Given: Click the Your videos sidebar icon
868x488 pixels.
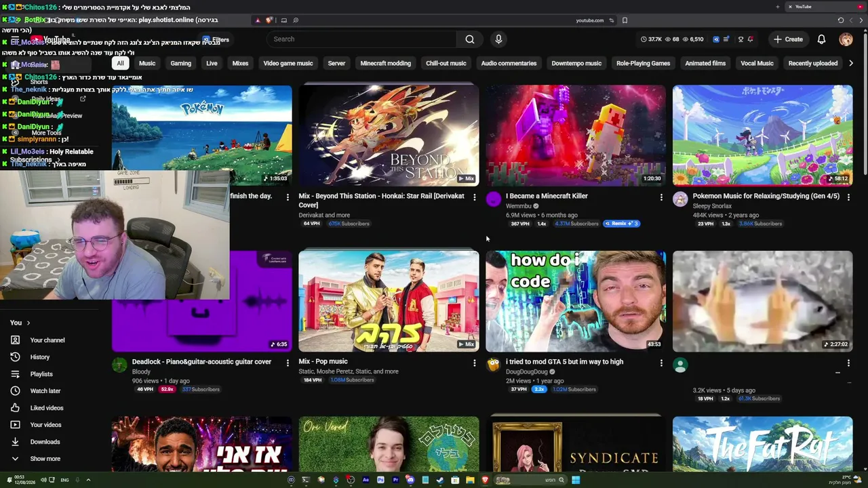Looking at the screenshot, I should tap(15, 425).
